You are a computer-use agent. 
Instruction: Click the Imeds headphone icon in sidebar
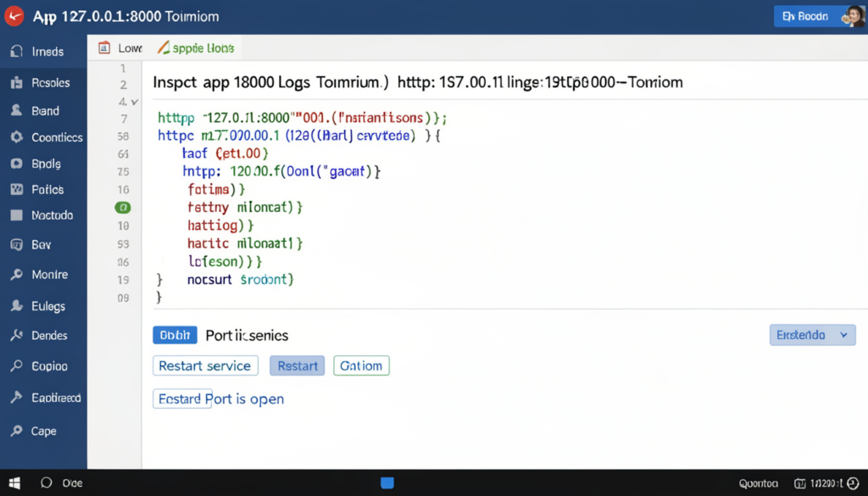16,52
